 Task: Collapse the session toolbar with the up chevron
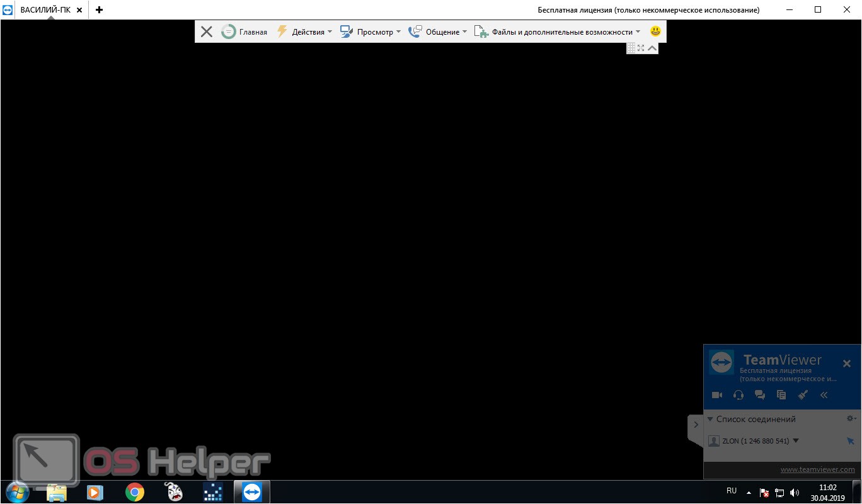[652, 48]
